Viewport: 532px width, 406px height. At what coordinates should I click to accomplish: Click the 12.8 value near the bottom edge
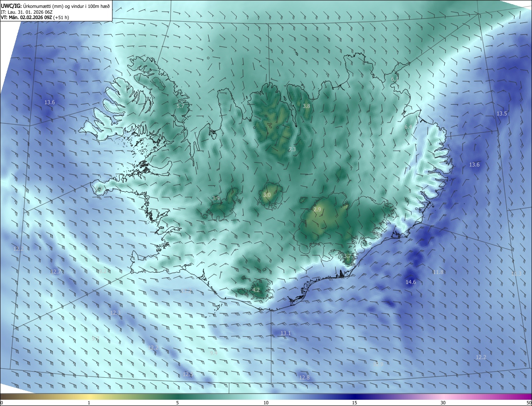click(x=304, y=378)
